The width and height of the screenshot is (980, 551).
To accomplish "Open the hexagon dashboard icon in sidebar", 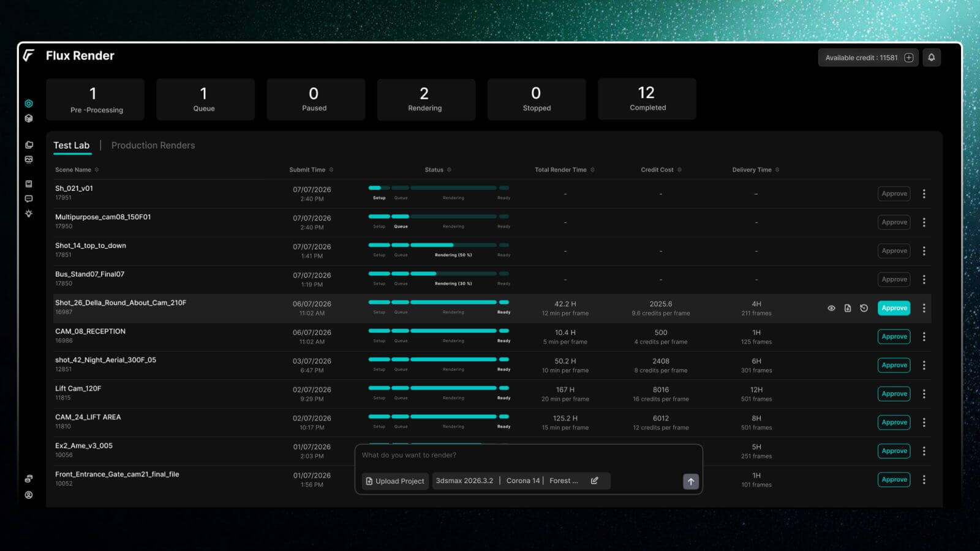I will click(x=29, y=103).
